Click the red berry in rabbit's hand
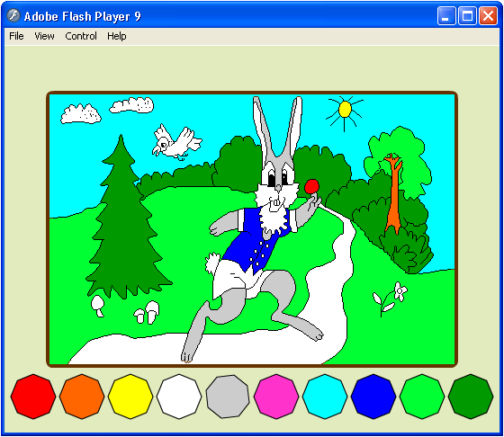Viewport: 504px width, 437px height. click(x=311, y=186)
